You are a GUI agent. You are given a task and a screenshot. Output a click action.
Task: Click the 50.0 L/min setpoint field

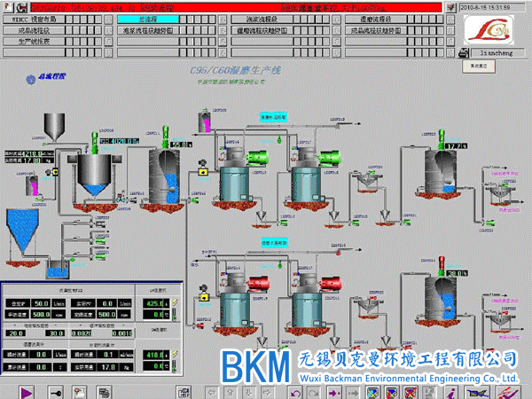point(42,303)
